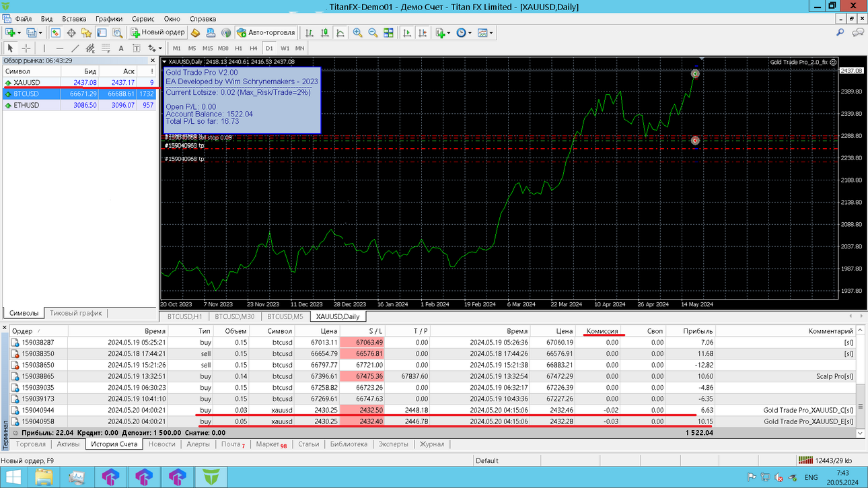Switch to the BTCUSD,H1 chart tab
This screenshot has height=488, width=868.
tap(184, 316)
